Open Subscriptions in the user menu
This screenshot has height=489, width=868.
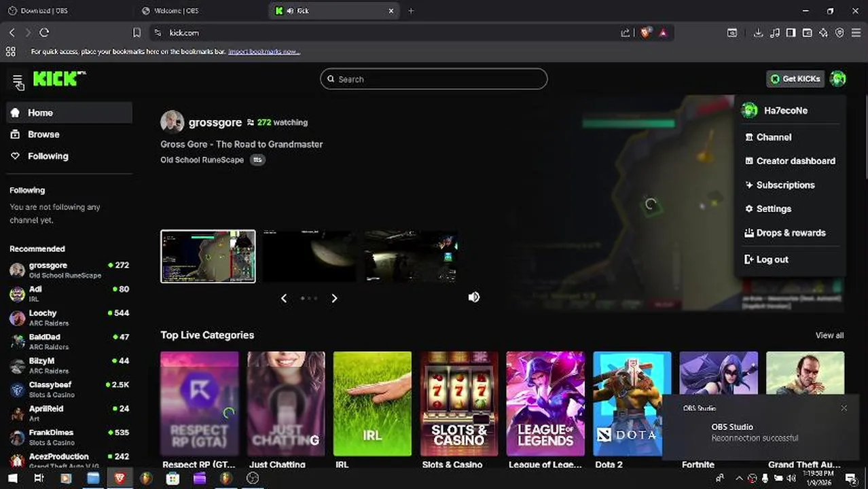(x=790, y=185)
